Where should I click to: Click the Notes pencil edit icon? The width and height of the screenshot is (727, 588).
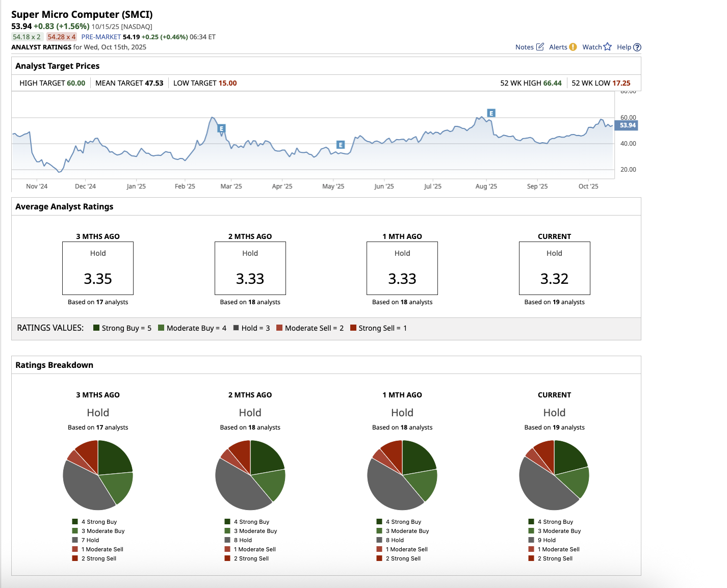[x=540, y=47]
